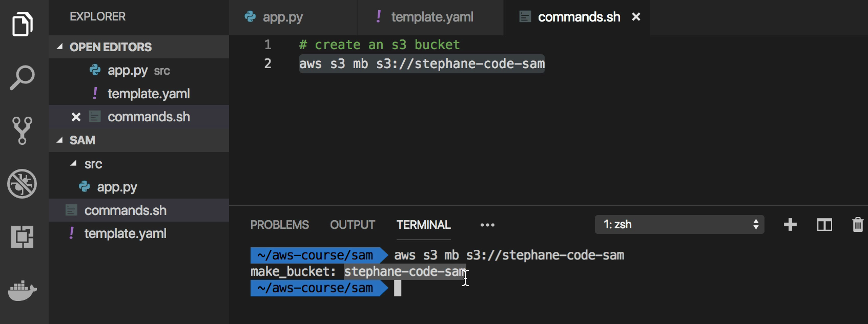This screenshot has height=324, width=868.
Task: Click the 'aws s3 mb' command line in editor
Action: [422, 63]
